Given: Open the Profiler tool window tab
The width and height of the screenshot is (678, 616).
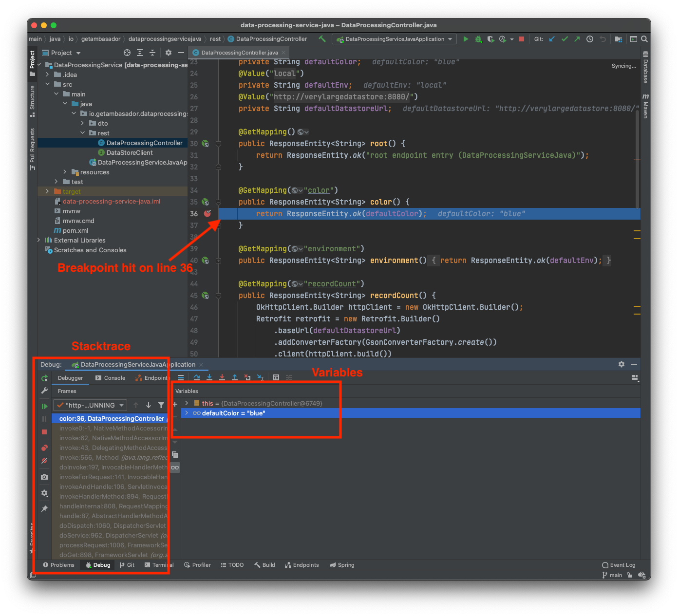Looking at the screenshot, I should click(197, 565).
